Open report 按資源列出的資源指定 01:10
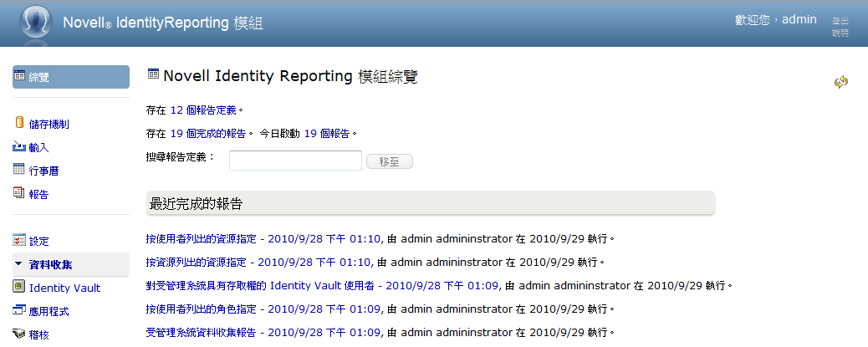This screenshot has height=347, width=868. pyautogui.click(x=258, y=262)
